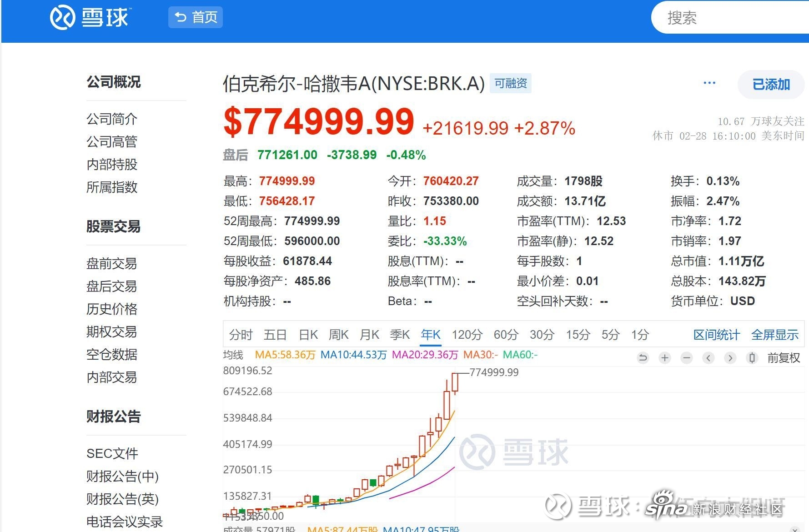809x532 pixels.
Task: Open 全屏显示 fullscreen chart
Action: point(775,335)
